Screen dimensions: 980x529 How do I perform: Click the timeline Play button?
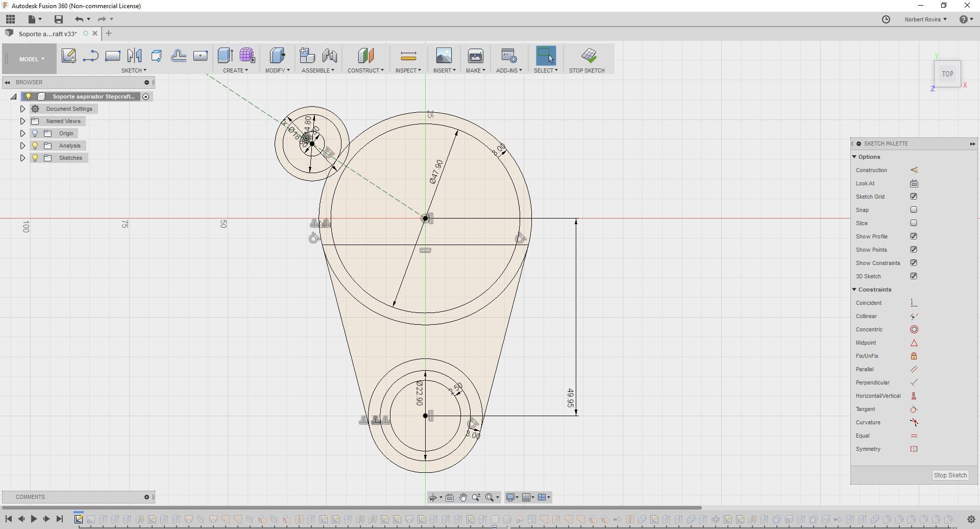tap(34, 519)
